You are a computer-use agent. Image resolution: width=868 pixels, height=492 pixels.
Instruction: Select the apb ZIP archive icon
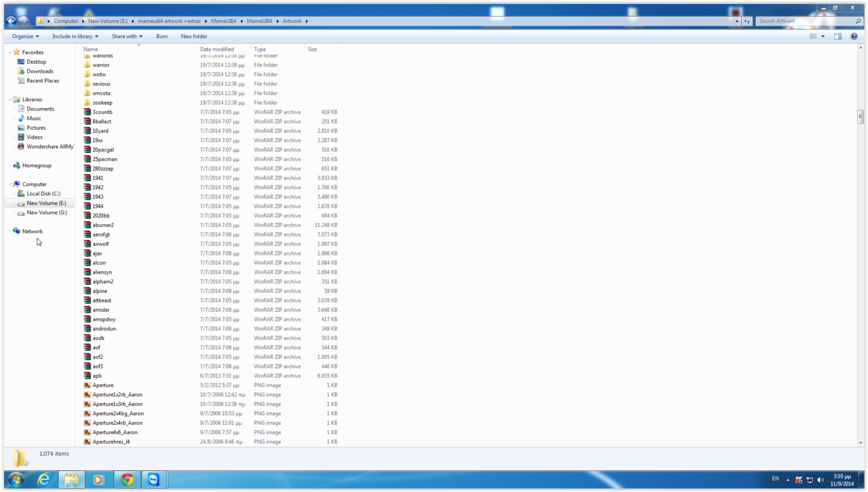[x=87, y=376]
